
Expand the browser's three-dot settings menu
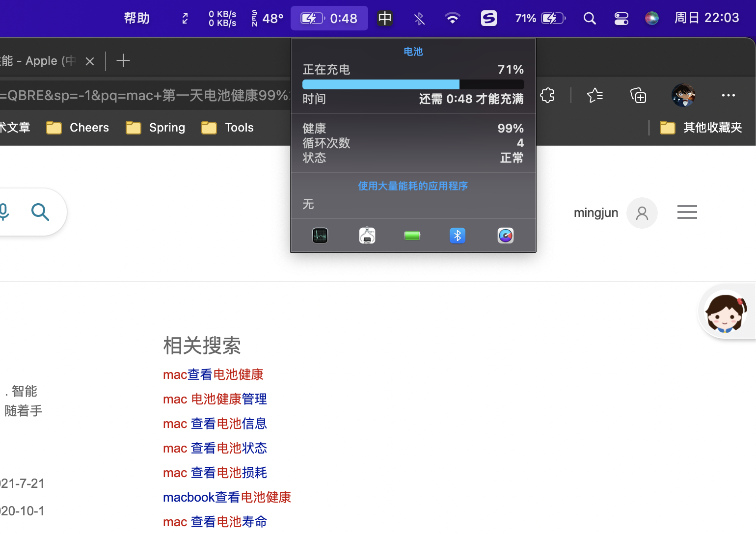[728, 95]
